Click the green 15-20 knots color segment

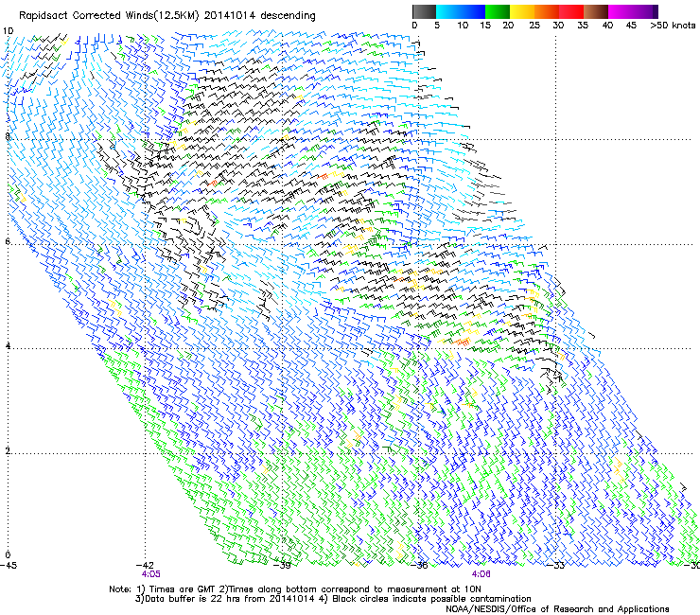coord(498,12)
